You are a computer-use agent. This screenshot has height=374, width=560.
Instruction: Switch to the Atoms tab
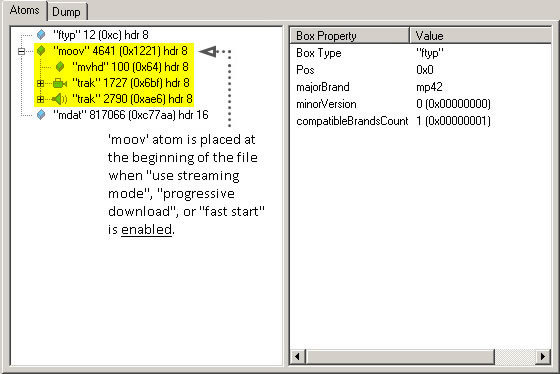(x=24, y=10)
